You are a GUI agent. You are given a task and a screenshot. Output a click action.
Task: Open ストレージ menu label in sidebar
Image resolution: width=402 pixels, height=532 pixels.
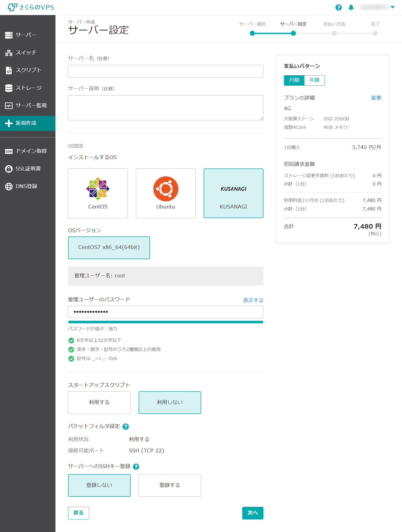[29, 88]
